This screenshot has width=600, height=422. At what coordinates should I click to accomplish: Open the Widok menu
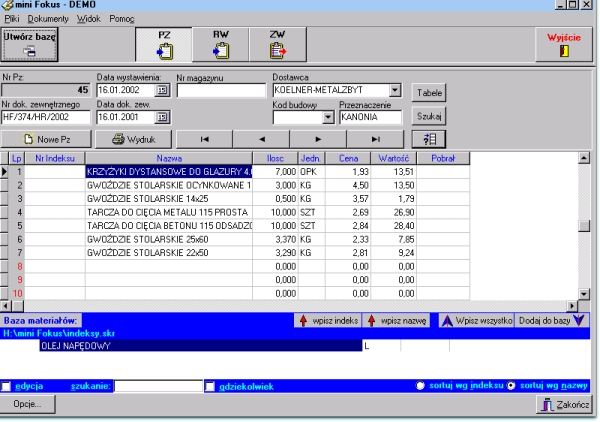pos(88,19)
